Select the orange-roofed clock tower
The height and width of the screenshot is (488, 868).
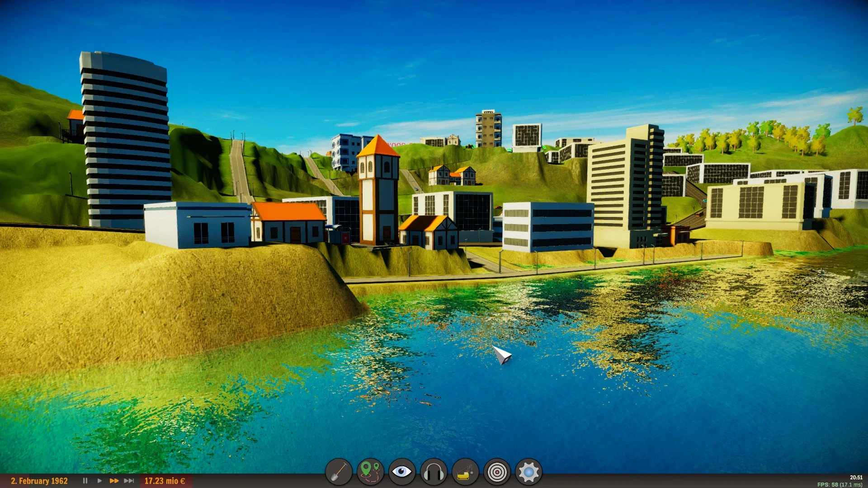coord(378,190)
